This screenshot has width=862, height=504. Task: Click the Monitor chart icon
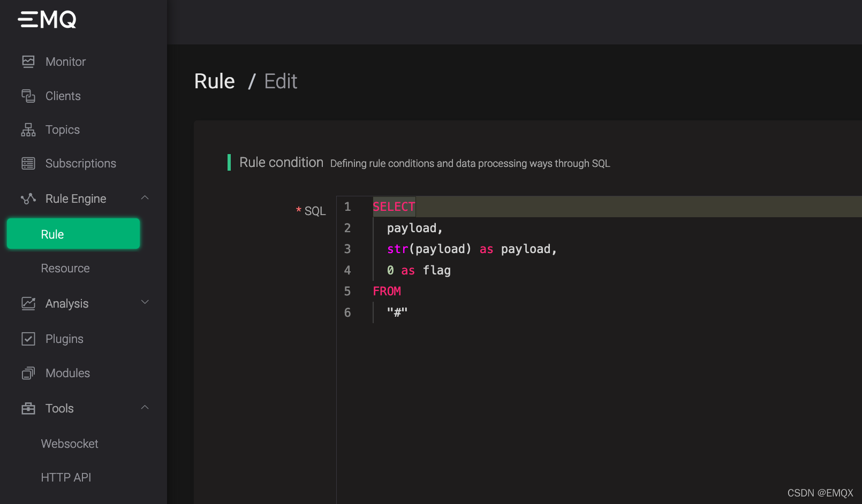tap(28, 62)
